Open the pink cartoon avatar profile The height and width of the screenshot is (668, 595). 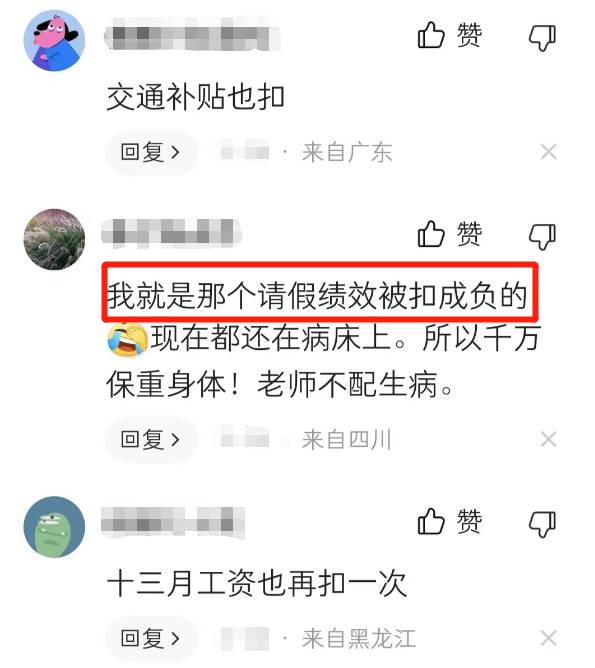tap(54, 41)
